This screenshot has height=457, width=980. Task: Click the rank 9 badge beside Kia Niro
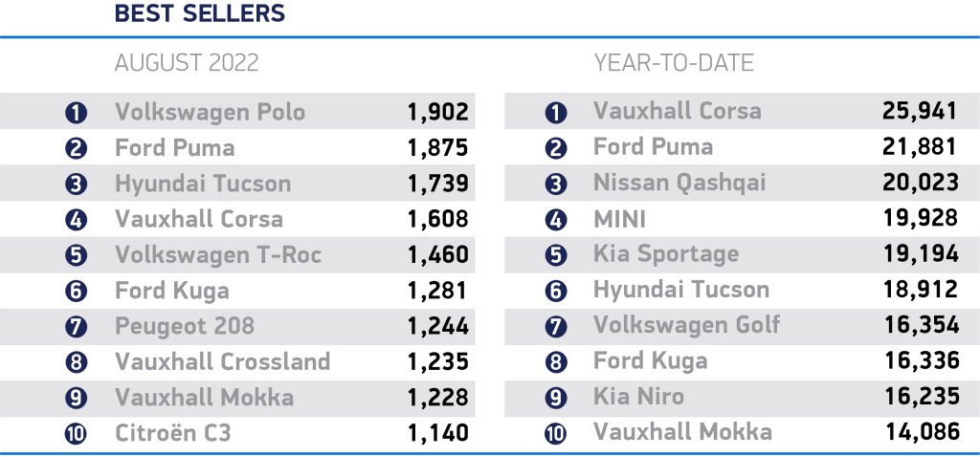tap(555, 398)
